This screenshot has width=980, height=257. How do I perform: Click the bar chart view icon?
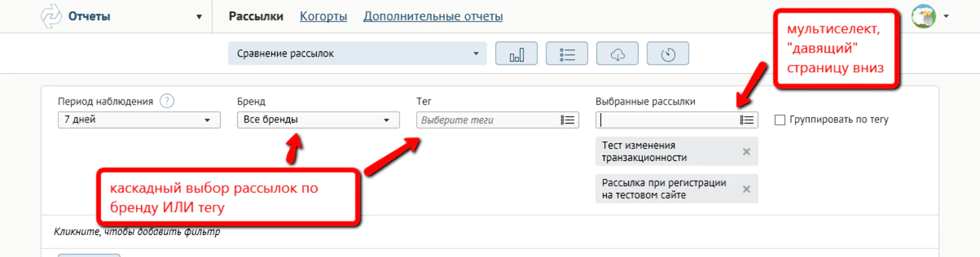click(516, 54)
